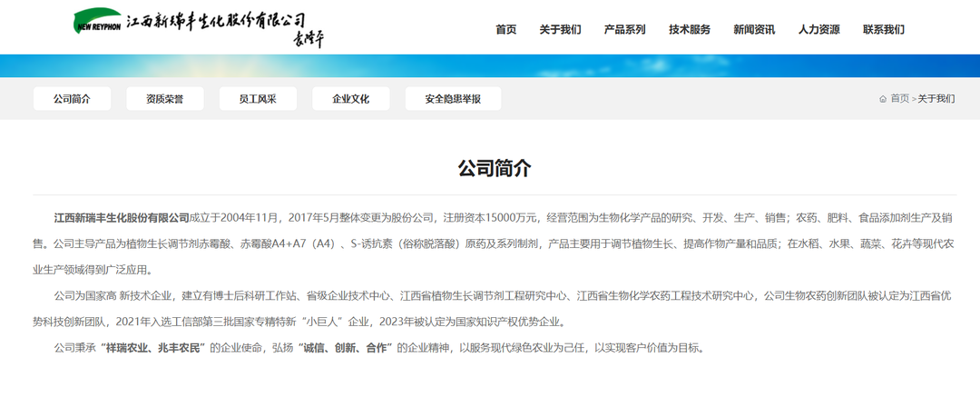Open the 安全隐患举报 tab
The width and height of the screenshot is (980, 397).
453,99
